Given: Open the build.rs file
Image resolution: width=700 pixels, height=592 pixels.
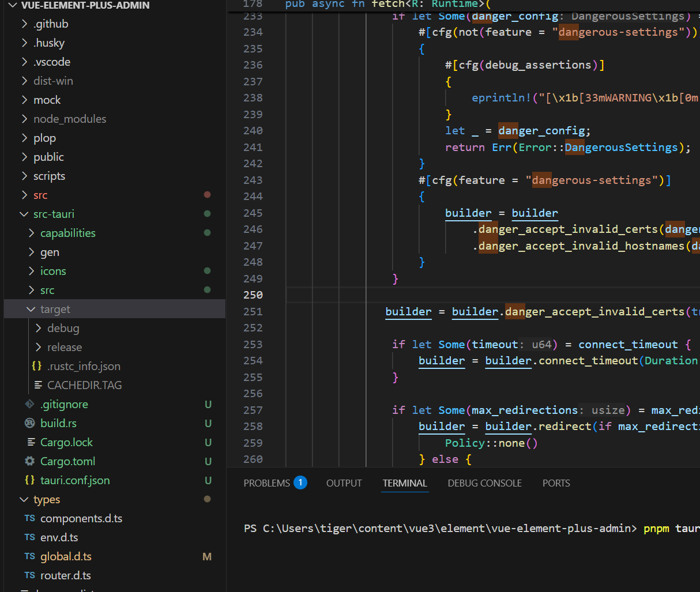Looking at the screenshot, I should coord(58,423).
